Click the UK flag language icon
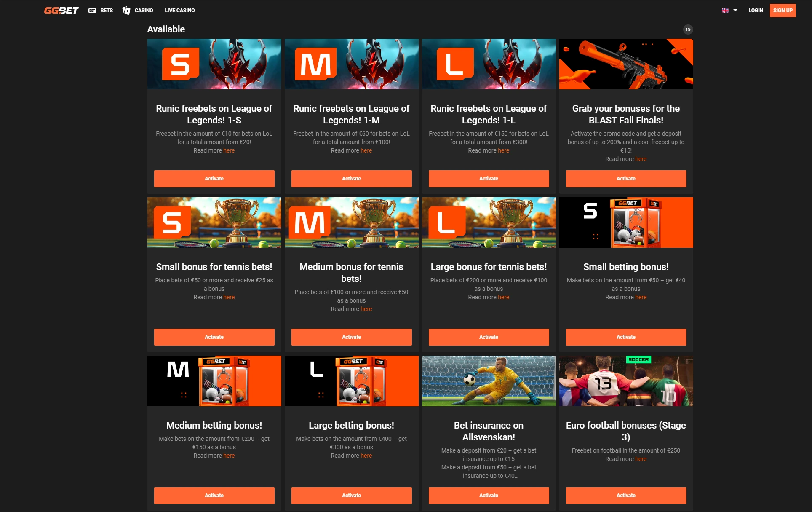 coord(725,11)
